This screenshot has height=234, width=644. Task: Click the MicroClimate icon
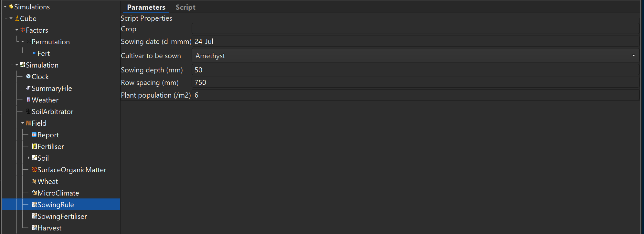coord(34,193)
